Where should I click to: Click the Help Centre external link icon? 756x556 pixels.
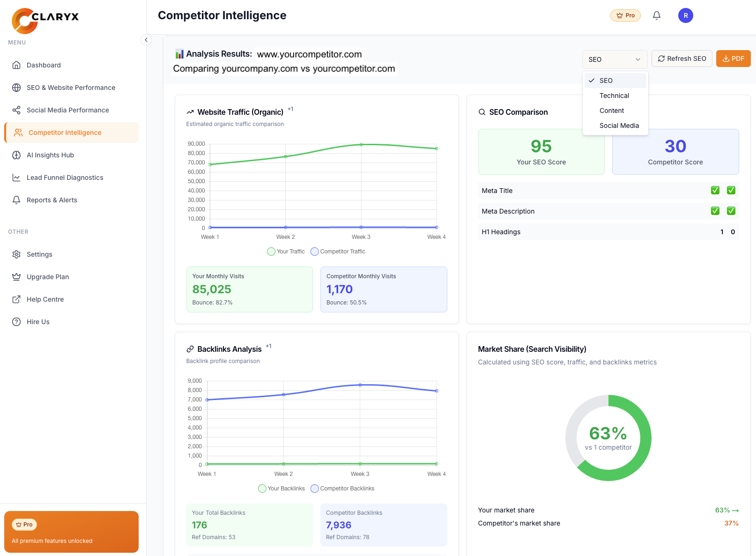16,299
